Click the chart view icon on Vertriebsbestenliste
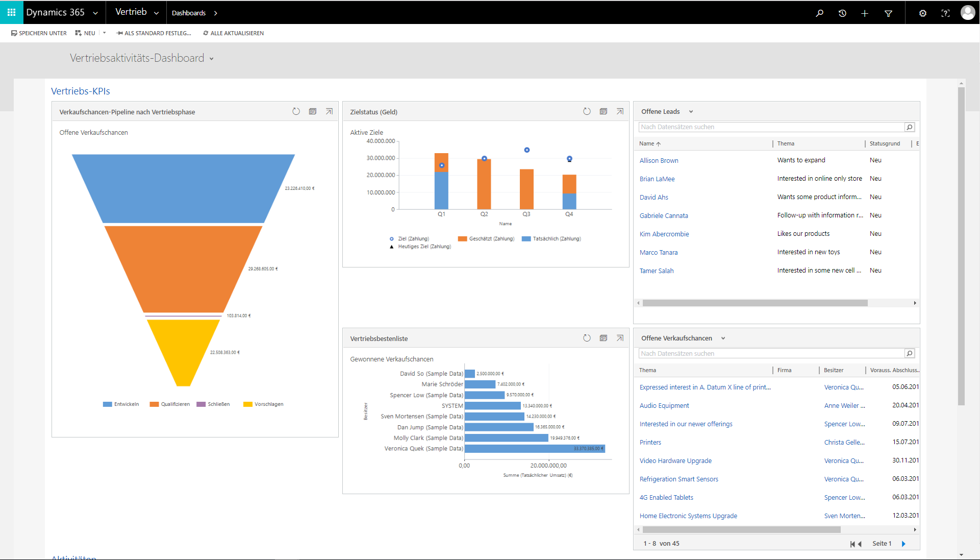The width and height of the screenshot is (980, 560). pos(604,338)
